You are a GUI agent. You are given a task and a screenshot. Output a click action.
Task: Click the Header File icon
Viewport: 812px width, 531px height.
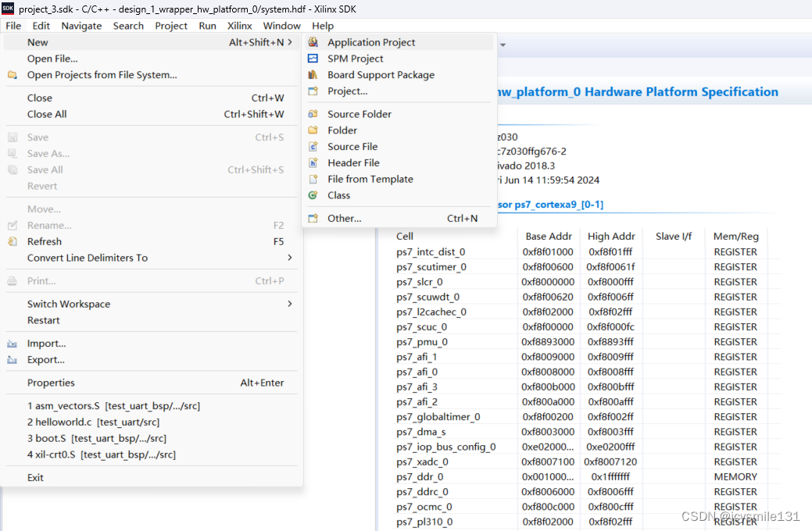tap(313, 162)
